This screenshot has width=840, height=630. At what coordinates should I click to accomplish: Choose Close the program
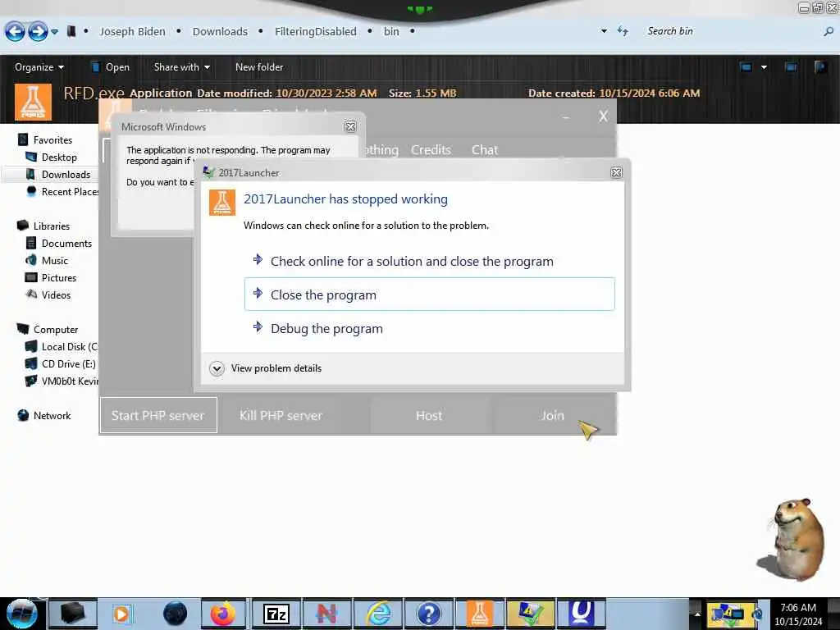tap(430, 294)
